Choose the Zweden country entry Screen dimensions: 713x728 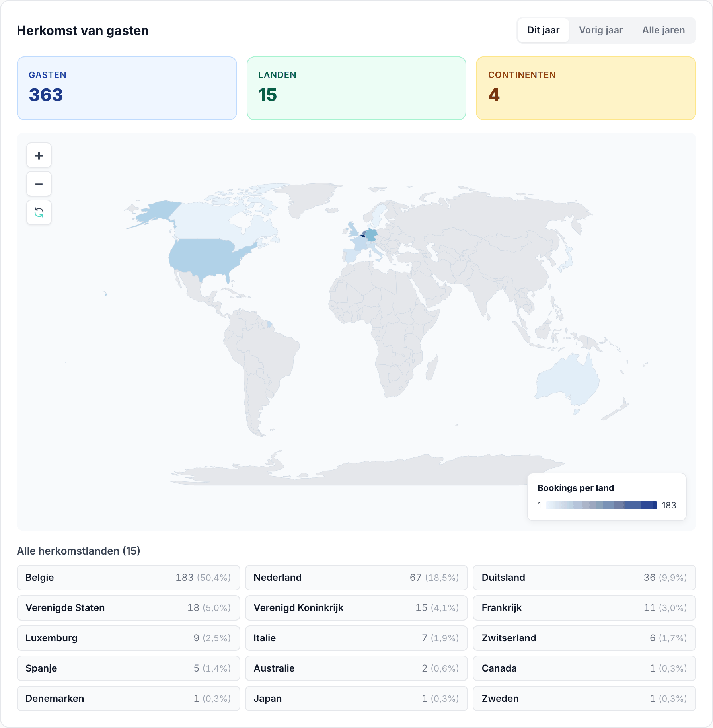point(584,699)
